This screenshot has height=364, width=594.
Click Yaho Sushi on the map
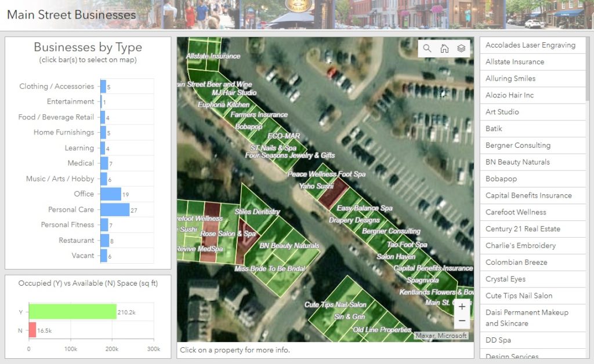pyautogui.click(x=316, y=186)
